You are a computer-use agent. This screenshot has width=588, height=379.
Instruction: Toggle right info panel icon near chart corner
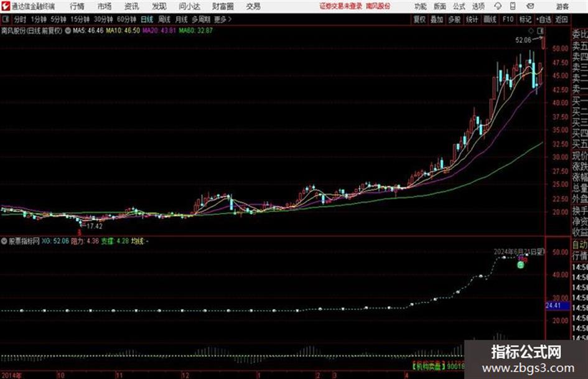pyautogui.click(x=540, y=30)
